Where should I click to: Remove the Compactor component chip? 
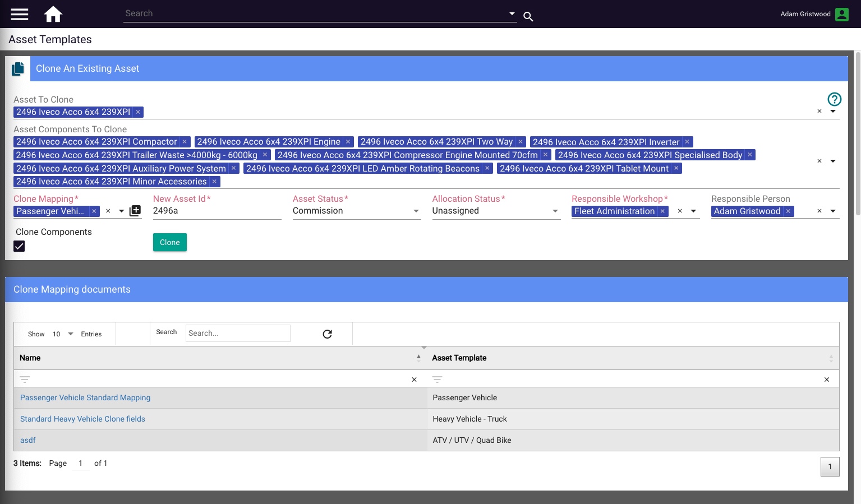click(185, 142)
